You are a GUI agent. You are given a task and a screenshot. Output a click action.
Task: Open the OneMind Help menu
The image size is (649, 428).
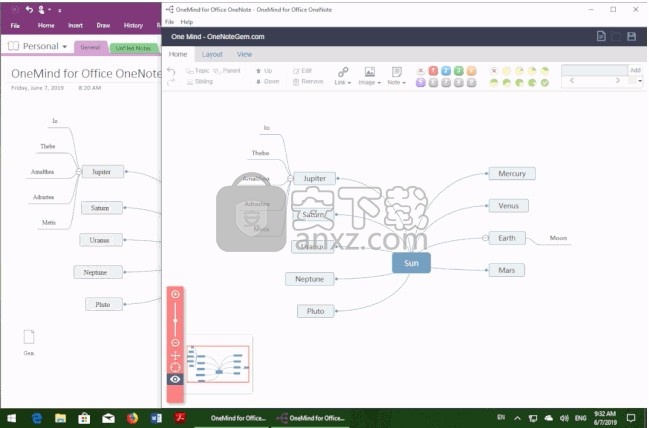(187, 22)
